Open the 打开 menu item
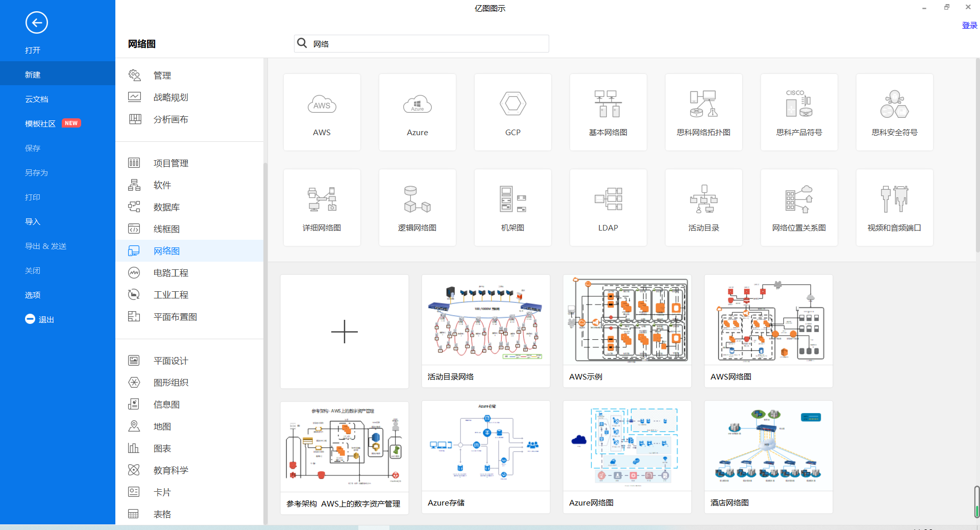 pos(58,50)
